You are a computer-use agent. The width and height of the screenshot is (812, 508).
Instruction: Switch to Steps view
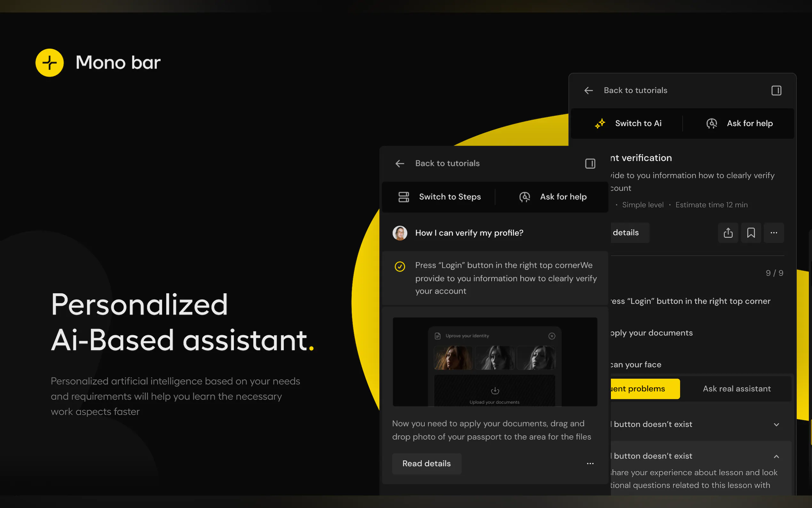point(440,197)
